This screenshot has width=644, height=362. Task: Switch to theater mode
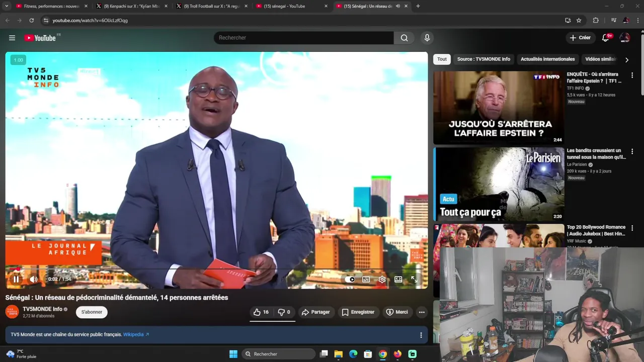click(x=398, y=280)
